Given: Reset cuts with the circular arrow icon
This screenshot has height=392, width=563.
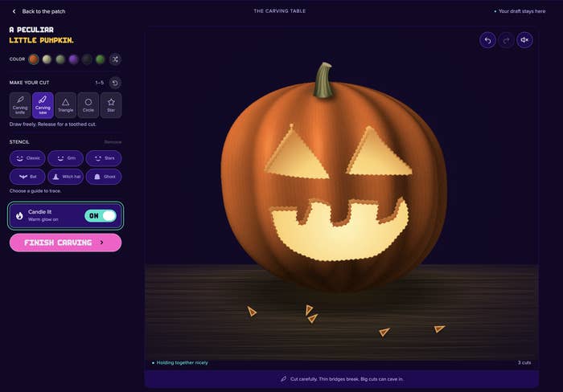Looking at the screenshot, I should tap(115, 83).
